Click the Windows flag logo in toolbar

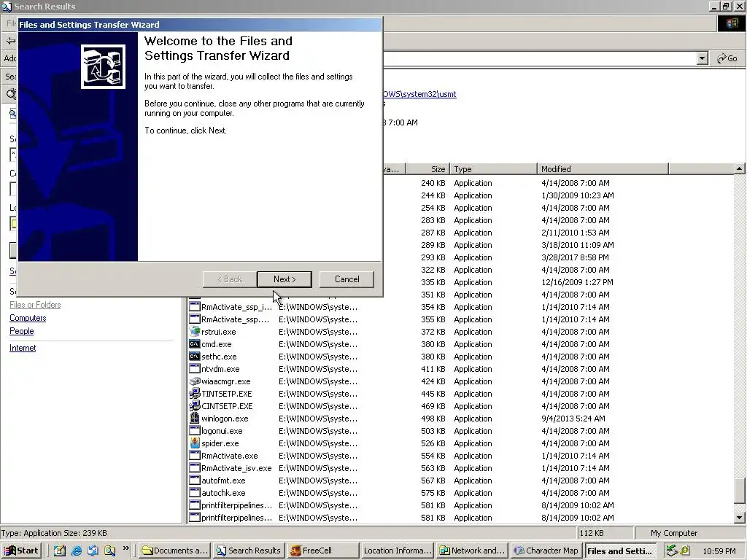[x=731, y=24]
